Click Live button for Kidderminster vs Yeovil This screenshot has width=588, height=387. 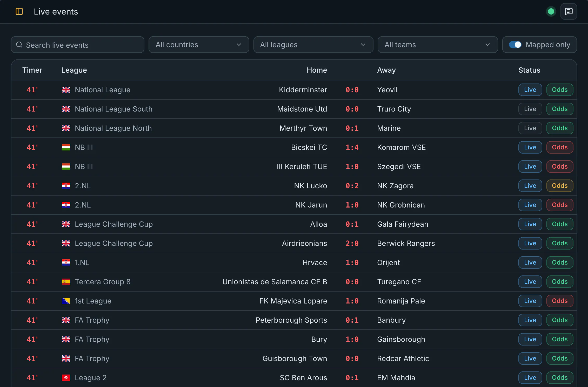[530, 90]
